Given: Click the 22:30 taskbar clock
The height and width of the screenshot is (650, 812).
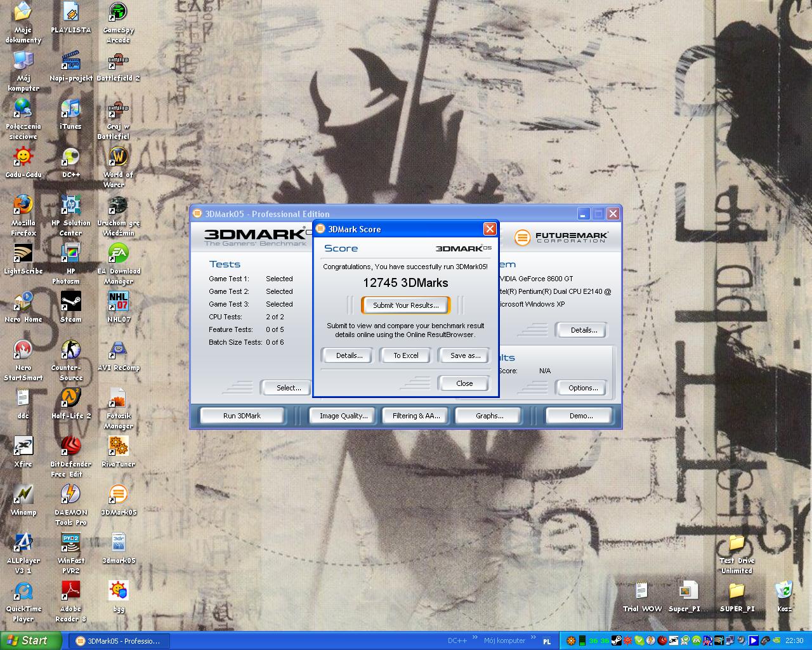Looking at the screenshot, I should coord(794,641).
